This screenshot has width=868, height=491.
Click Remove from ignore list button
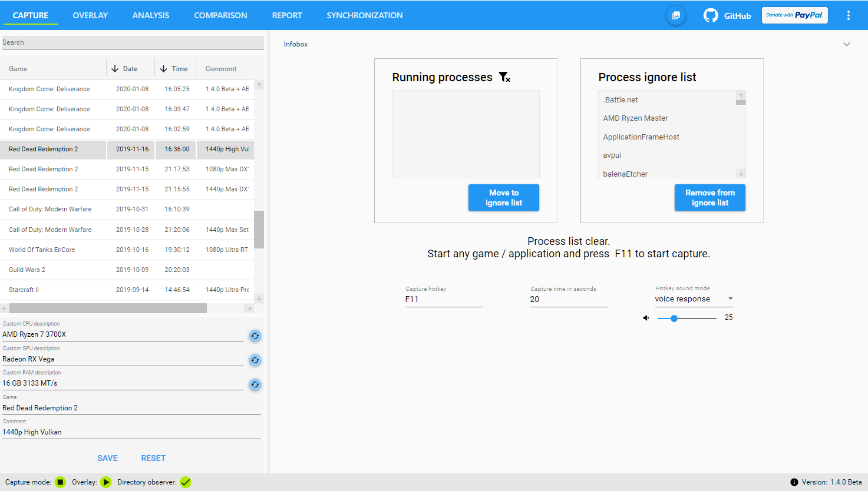click(710, 198)
